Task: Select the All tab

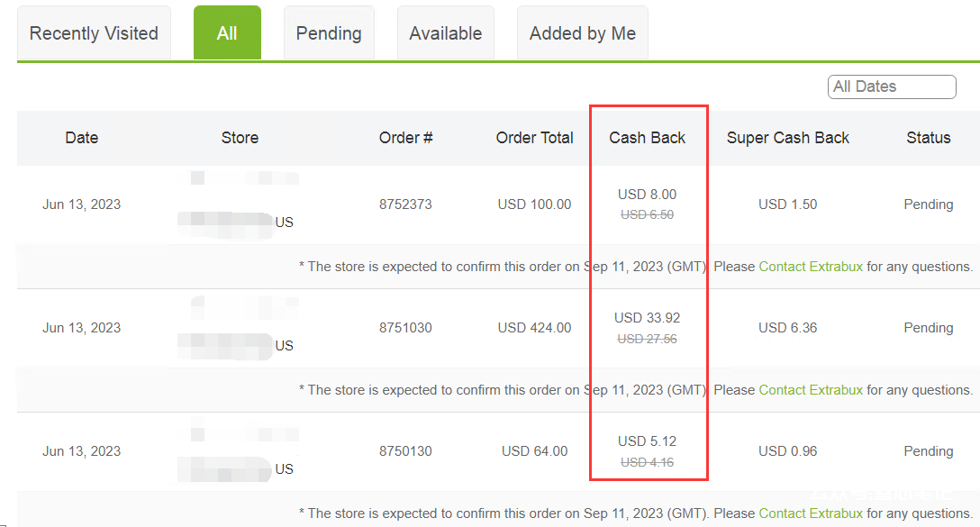Action: tap(227, 33)
